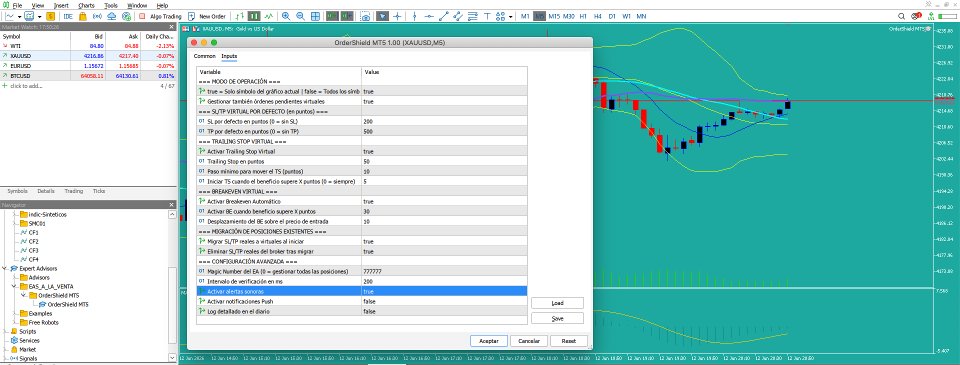Expand the Free Robots folder

15,322
